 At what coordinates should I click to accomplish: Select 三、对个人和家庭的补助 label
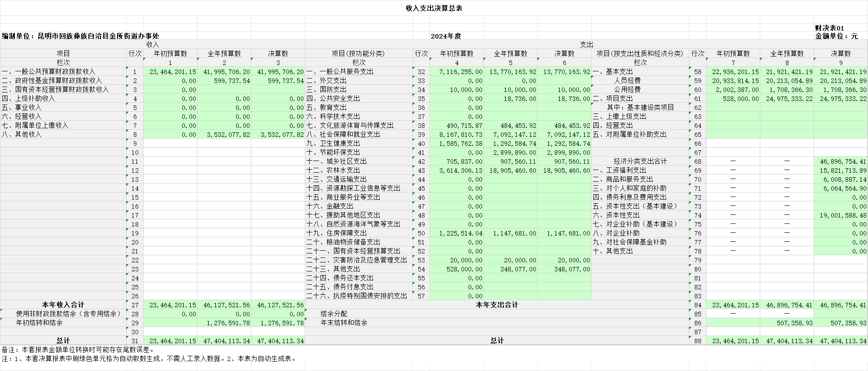click(630, 188)
